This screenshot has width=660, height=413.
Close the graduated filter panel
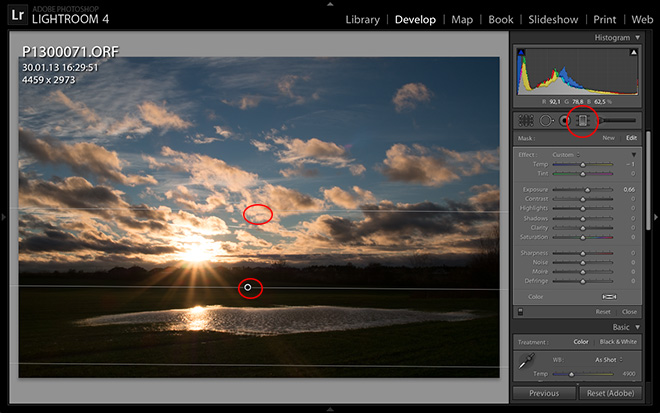pyautogui.click(x=629, y=312)
